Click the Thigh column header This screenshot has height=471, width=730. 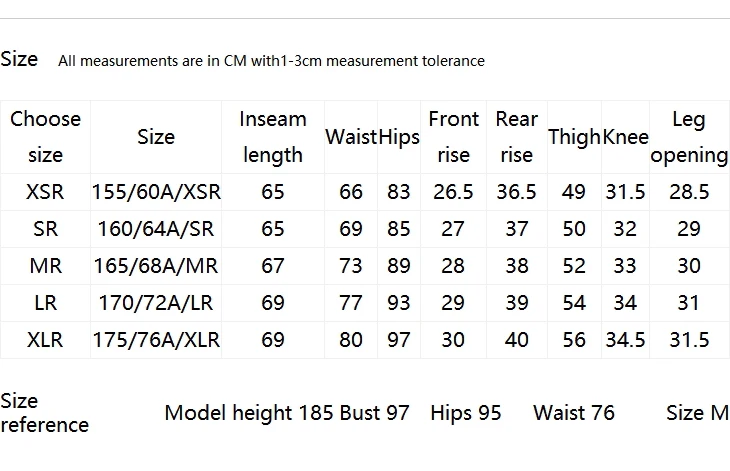point(575,137)
